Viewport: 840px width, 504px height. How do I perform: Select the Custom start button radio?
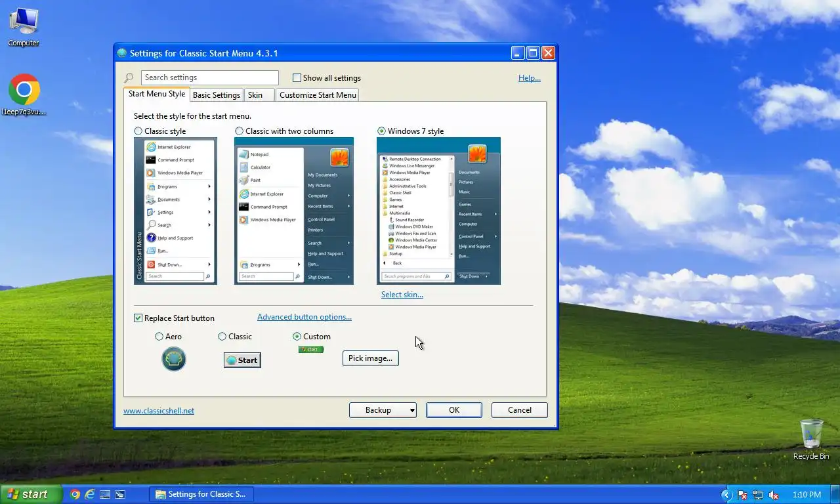coord(297,337)
